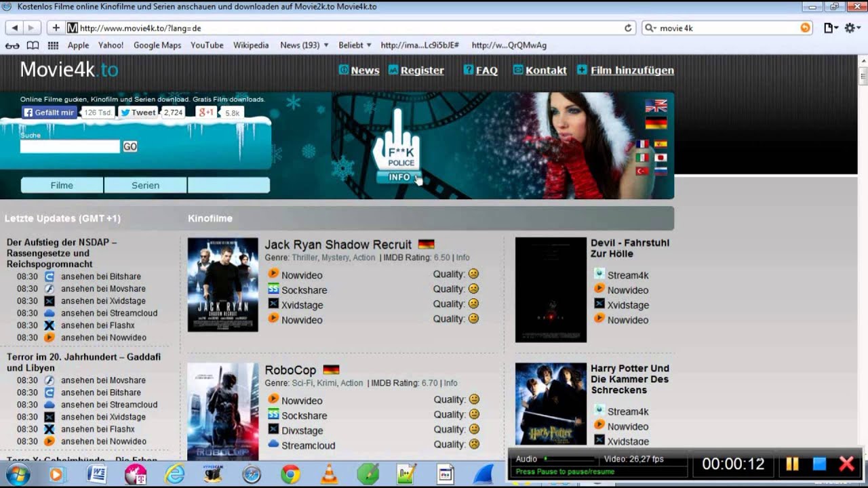The height and width of the screenshot is (488, 868).
Task: Open Notepad++ from taskbar
Action: coord(406,474)
